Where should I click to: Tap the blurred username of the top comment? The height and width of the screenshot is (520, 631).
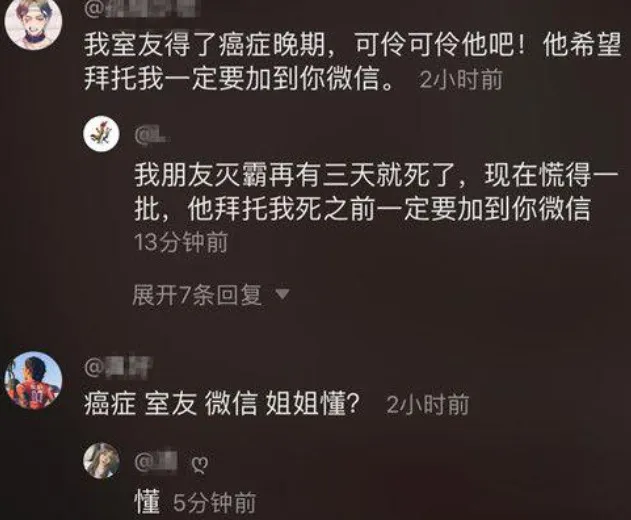point(141,9)
